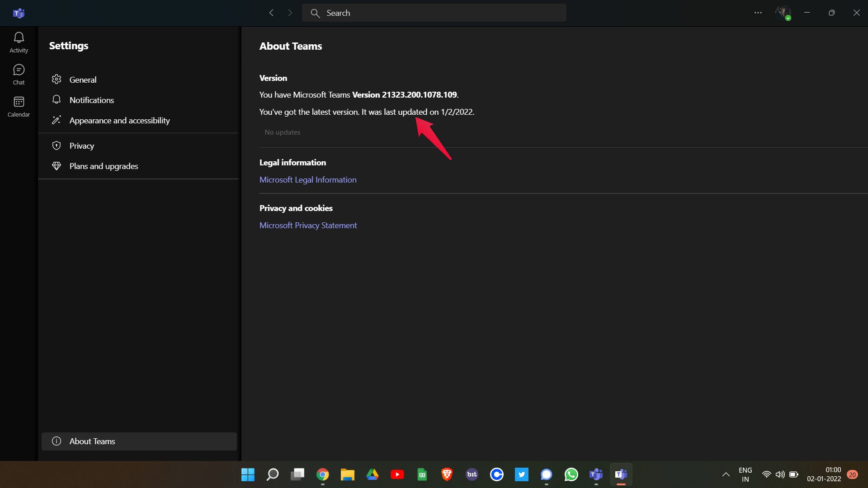The height and width of the screenshot is (488, 868).
Task: Open the General settings section
Action: [x=84, y=79]
